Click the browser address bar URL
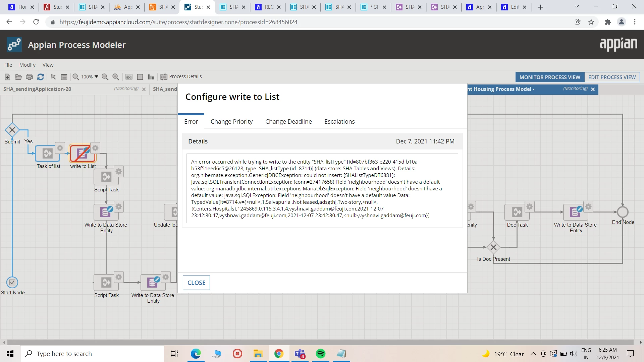 [178, 22]
